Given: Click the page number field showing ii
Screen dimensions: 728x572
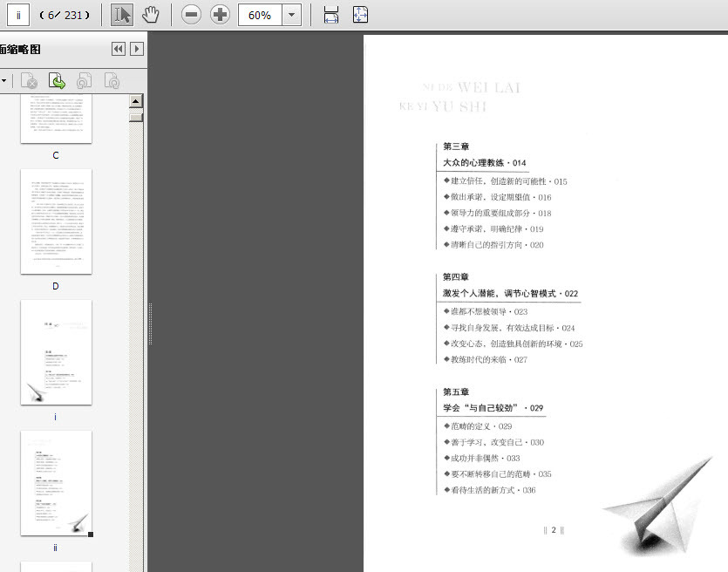Looking at the screenshot, I should pyautogui.click(x=18, y=15).
